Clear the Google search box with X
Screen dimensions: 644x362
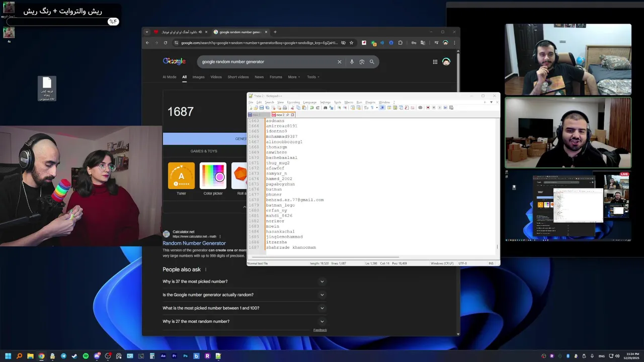[x=339, y=62]
